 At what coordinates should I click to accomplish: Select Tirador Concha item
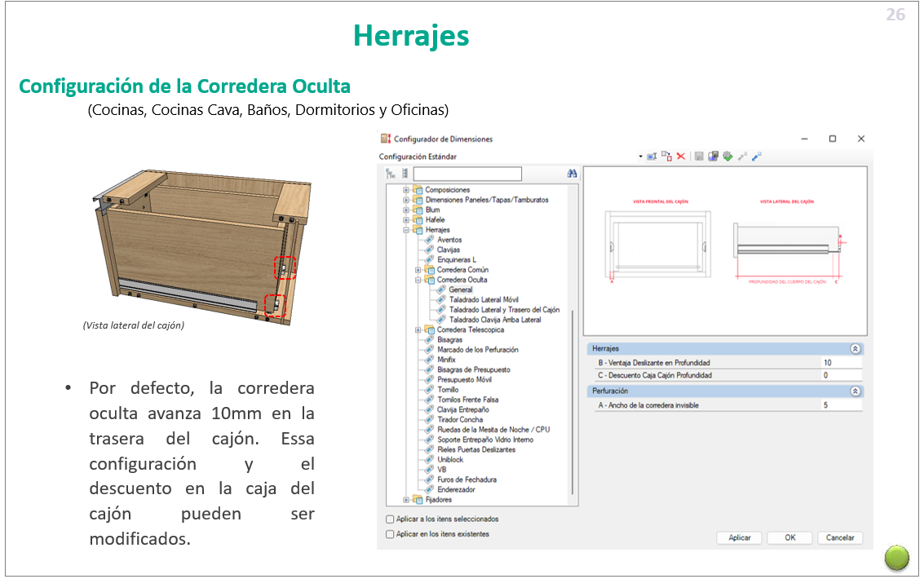click(460, 420)
